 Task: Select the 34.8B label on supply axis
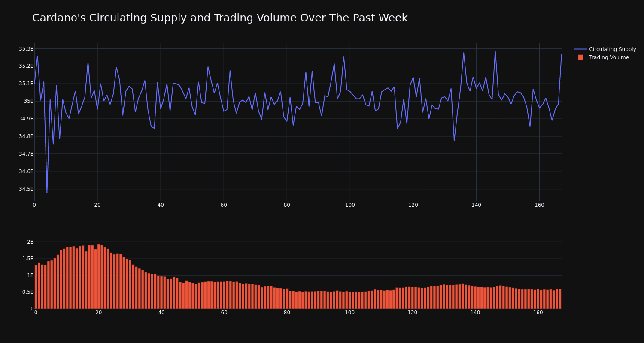pos(26,136)
